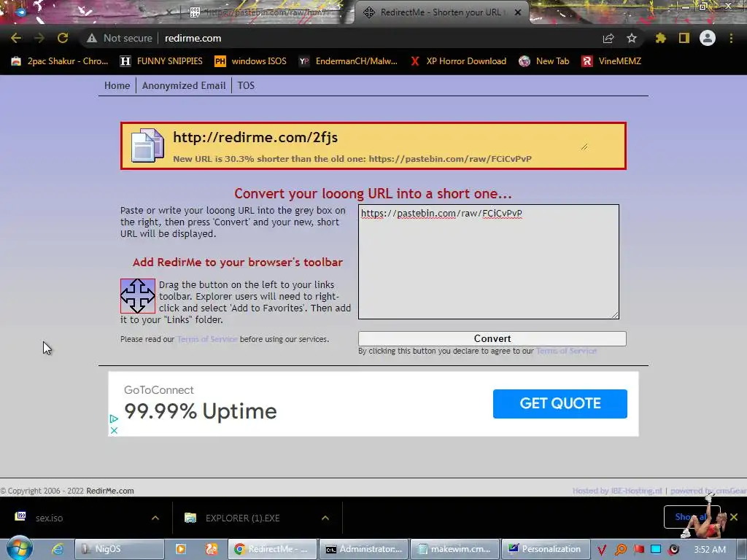
Task: Select the RedirectMe - Shorten your URL tab
Action: pos(441,12)
